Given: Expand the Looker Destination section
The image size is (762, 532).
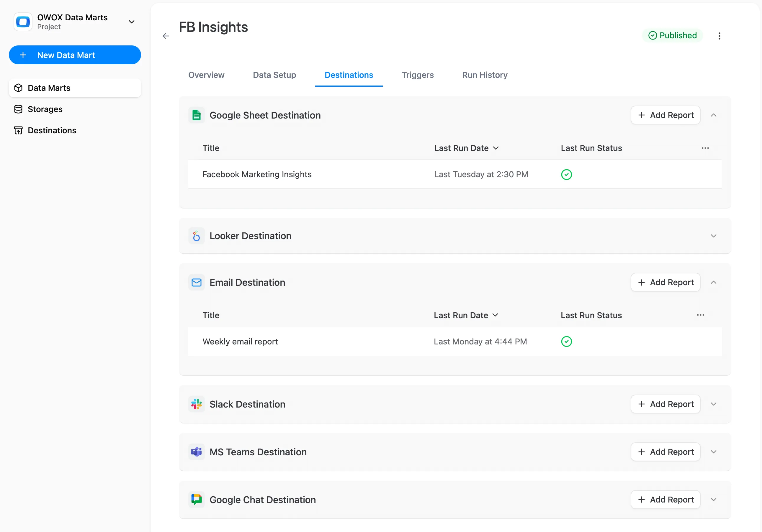Looking at the screenshot, I should coord(714,236).
